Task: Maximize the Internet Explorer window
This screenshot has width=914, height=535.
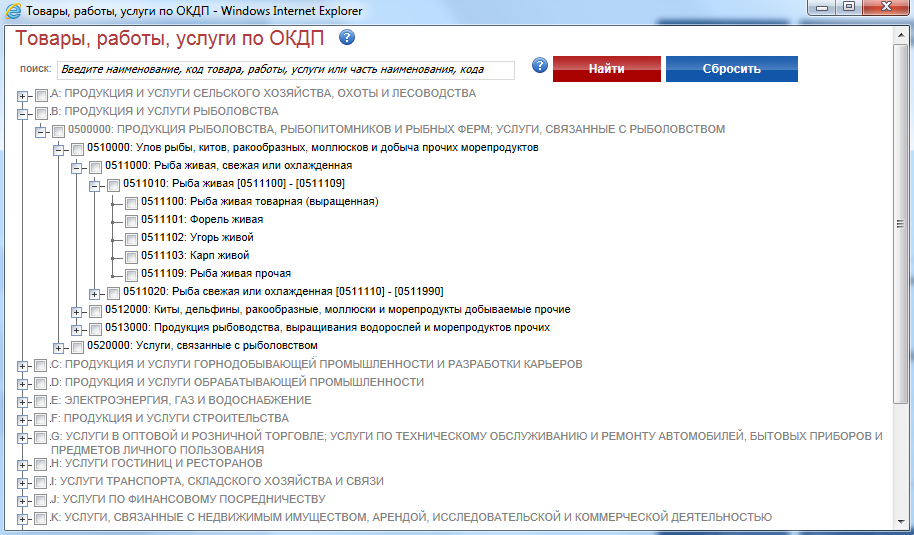Action: coord(849,8)
